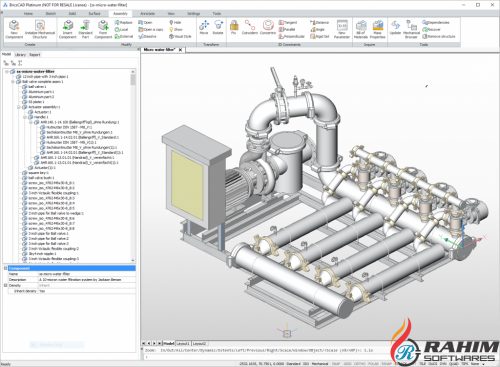Click the Hide components command

(x=175, y=22)
